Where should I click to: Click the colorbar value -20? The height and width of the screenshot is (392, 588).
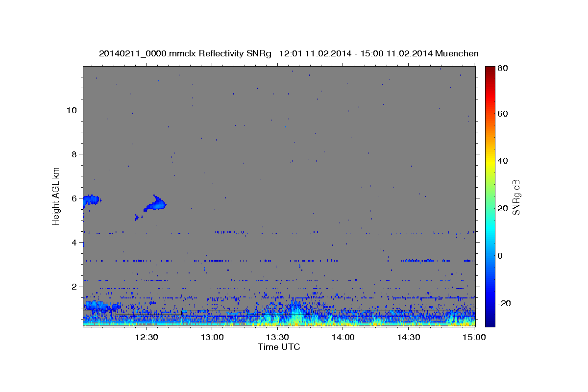pyautogui.click(x=504, y=304)
